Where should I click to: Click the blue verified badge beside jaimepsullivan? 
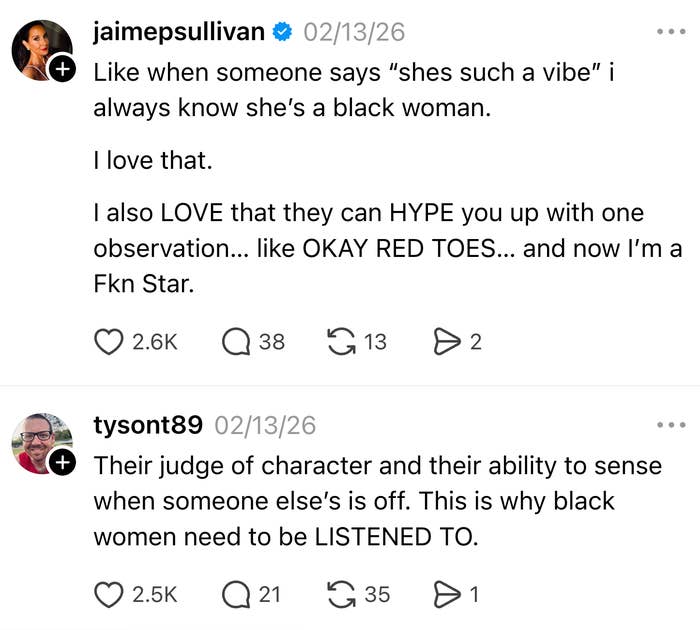click(283, 32)
